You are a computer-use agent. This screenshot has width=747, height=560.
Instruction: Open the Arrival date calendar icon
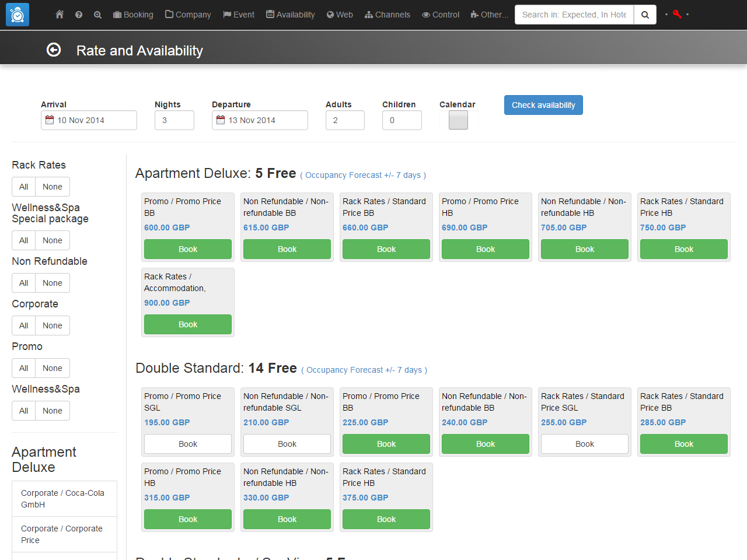pyautogui.click(x=50, y=120)
